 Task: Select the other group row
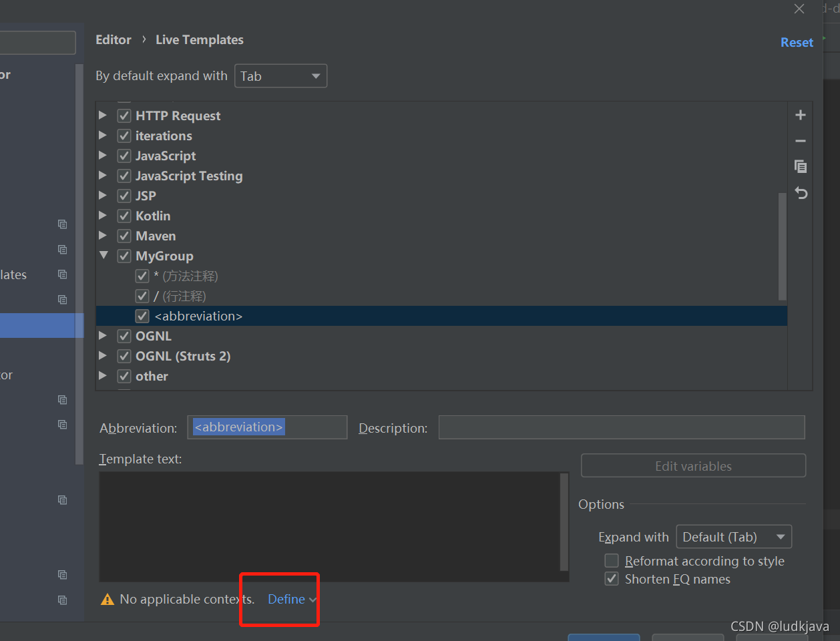click(x=441, y=376)
